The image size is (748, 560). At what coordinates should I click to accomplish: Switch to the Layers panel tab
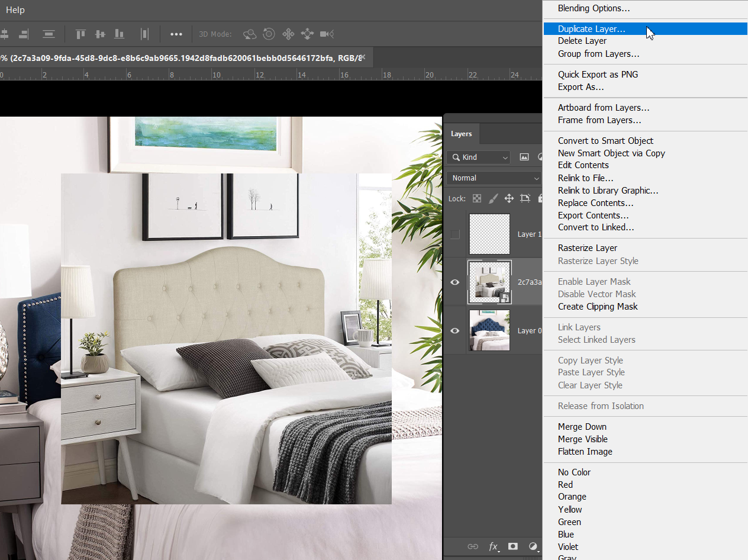click(x=461, y=134)
